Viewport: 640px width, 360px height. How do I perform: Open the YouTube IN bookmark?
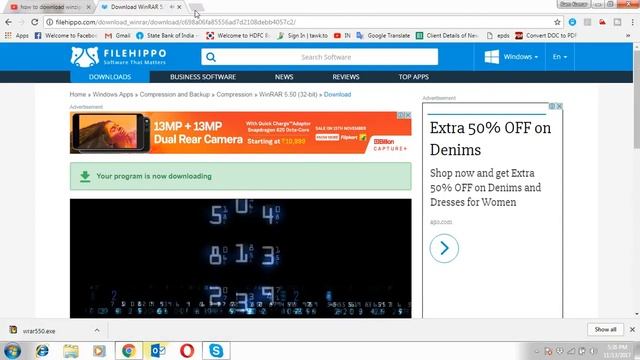[x=342, y=36]
